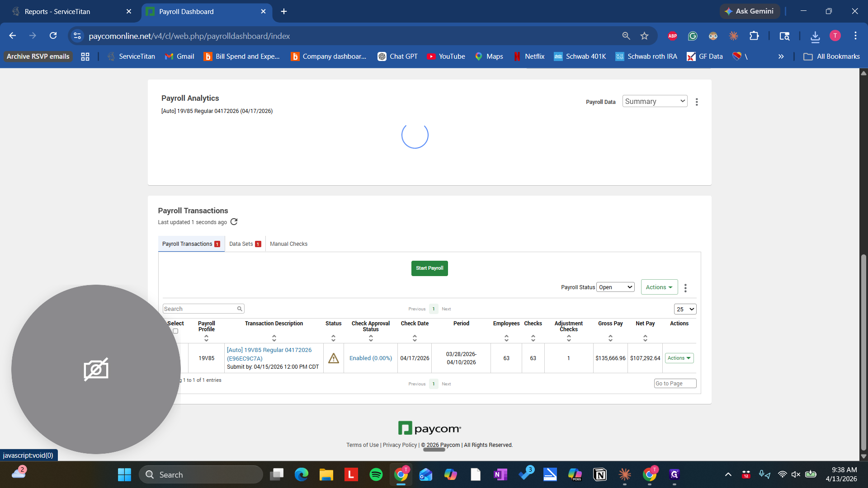868x488 pixels.
Task: Open the Chat GPT bookmark
Action: (x=397, y=56)
